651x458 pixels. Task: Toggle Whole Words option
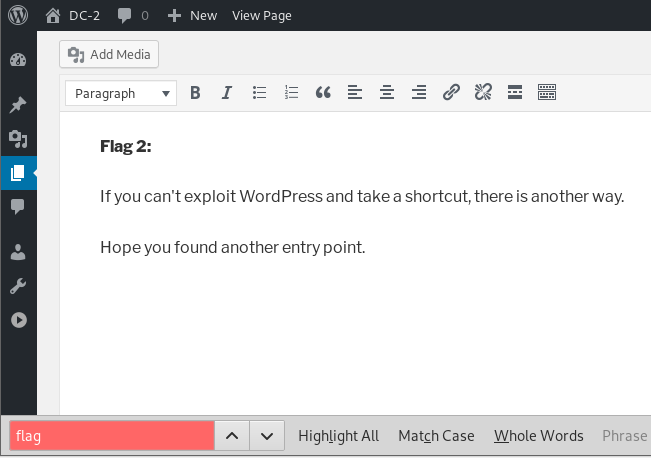coord(538,436)
